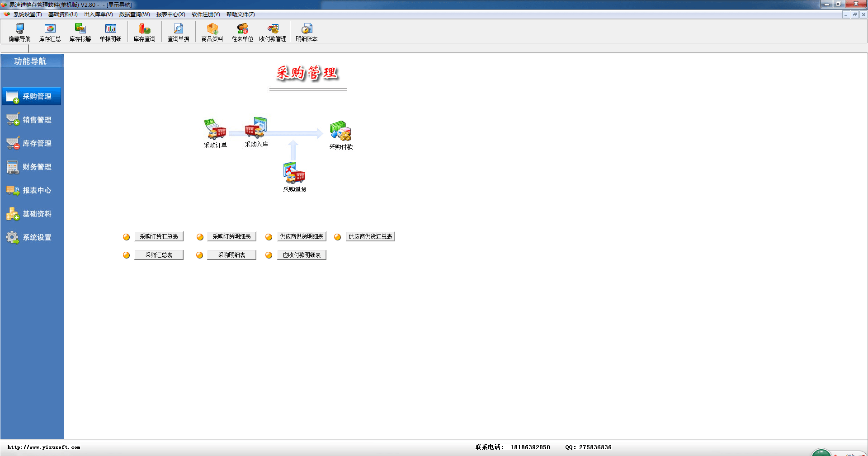Open the 采购入库 purchase inbound icon

coord(256,128)
